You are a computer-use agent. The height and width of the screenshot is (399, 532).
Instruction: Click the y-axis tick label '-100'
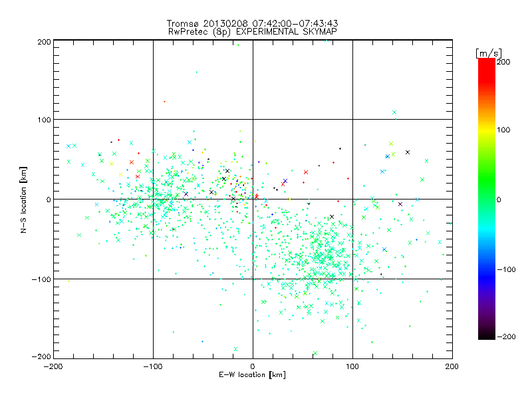click(x=41, y=279)
